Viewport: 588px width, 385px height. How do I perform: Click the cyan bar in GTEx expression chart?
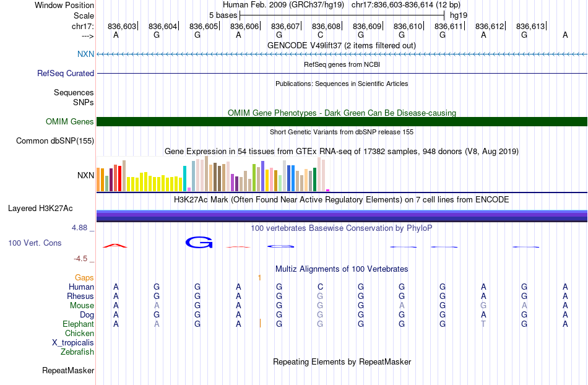click(x=184, y=178)
